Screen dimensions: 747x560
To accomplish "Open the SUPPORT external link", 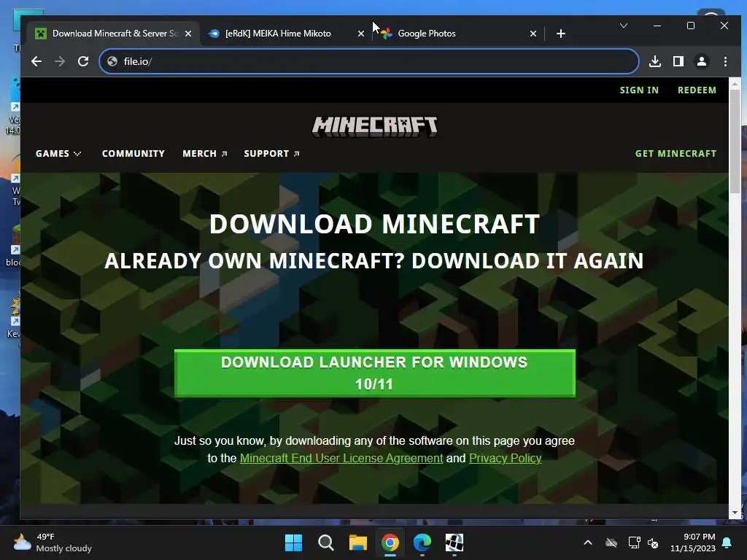I will pos(271,153).
